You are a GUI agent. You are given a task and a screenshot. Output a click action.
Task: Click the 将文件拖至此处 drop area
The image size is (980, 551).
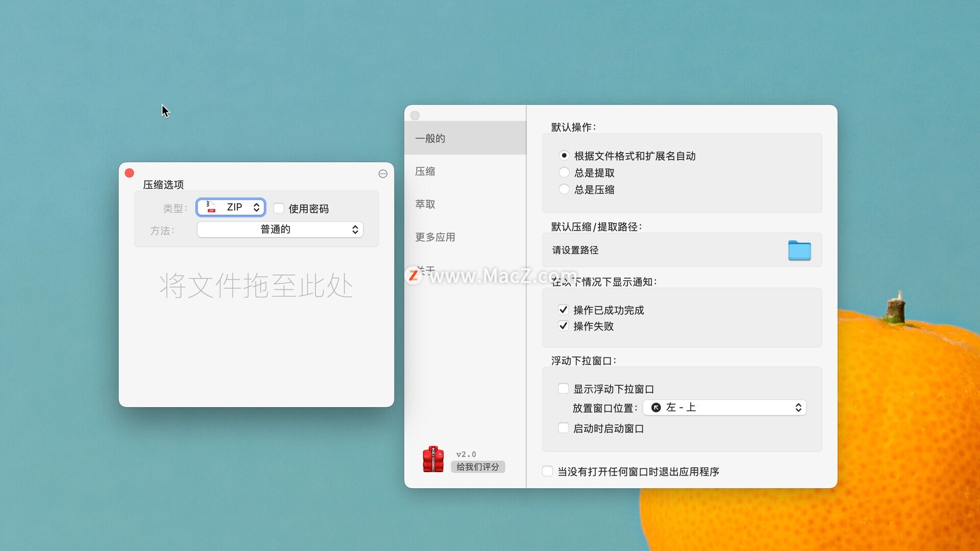(256, 285)
